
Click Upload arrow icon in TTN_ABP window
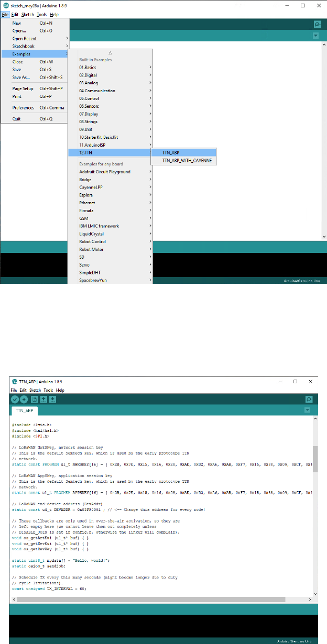(x=24, y=399)
